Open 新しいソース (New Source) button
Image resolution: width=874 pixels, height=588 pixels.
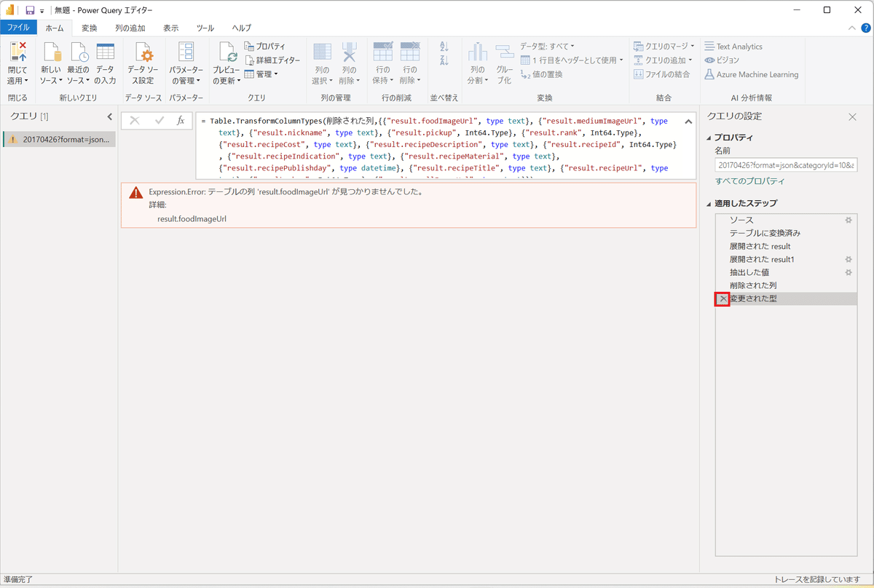pyautogui.click(x=51, y=64)
